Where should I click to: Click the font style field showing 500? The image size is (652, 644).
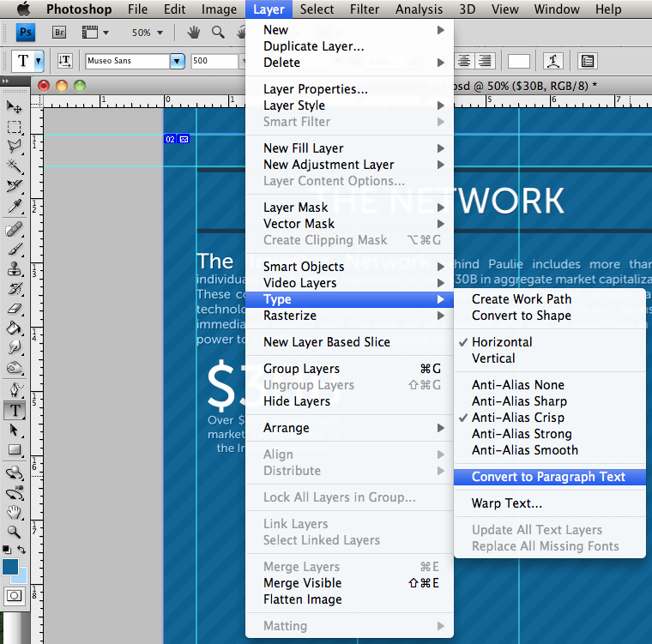click(x=214, y=61)
